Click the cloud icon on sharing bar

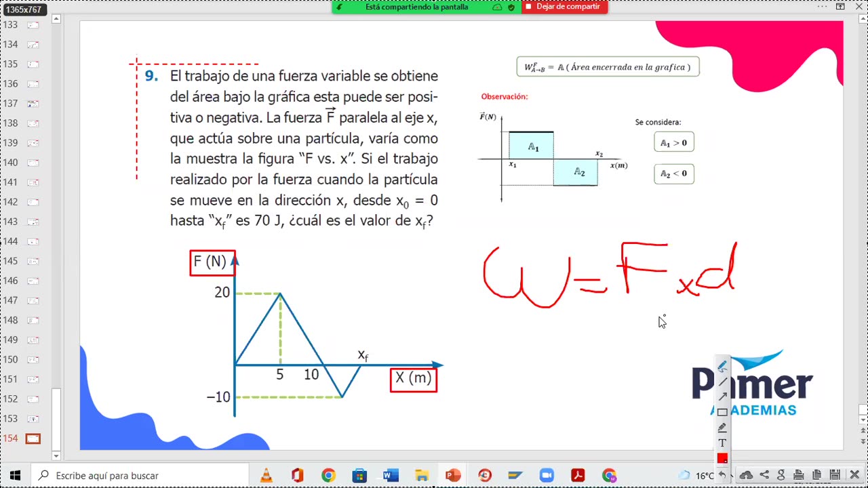click(497, 7)
